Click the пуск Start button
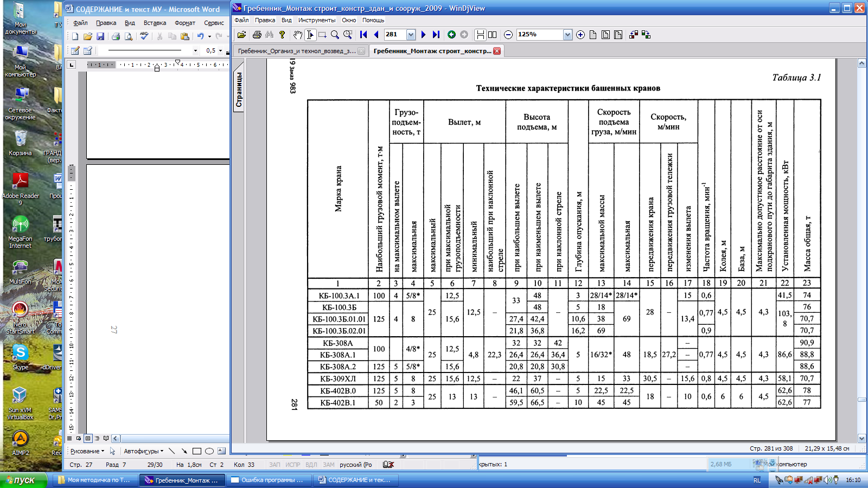Screen dimensions: 868x488 (x=23, y=480)
